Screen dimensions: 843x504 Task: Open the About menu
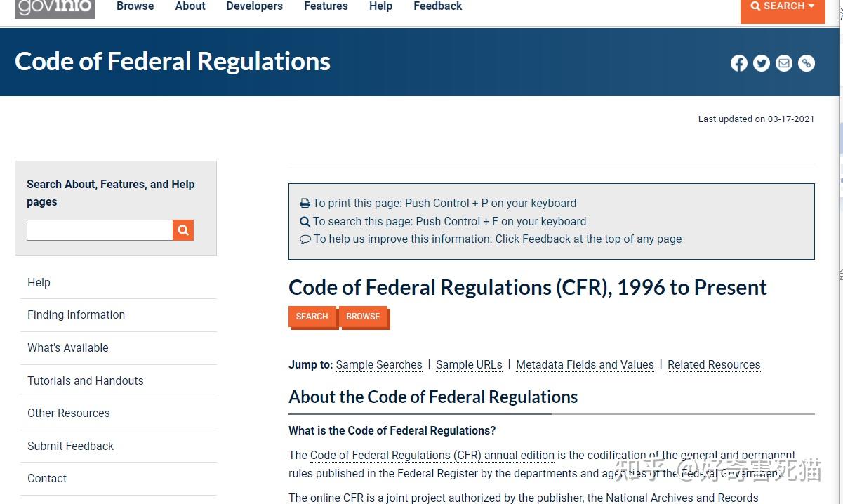(190, 6)
